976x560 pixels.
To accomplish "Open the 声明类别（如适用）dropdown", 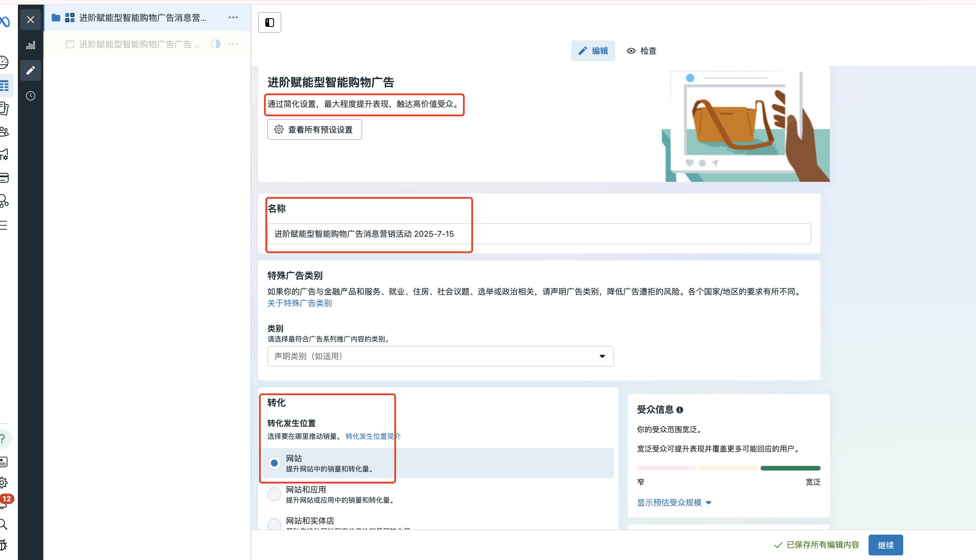I will pyautogui.click(x=440, y=356).
